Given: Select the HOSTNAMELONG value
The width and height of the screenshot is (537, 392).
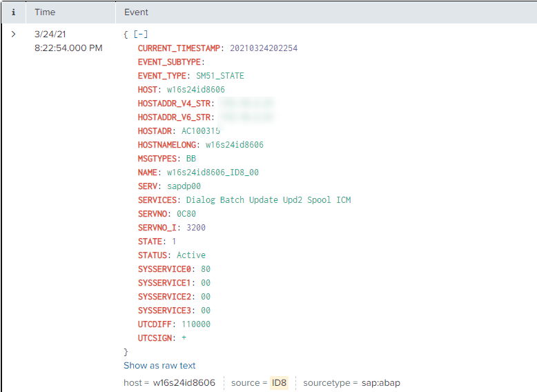Looking at the screenshot, I should point(235,144).
